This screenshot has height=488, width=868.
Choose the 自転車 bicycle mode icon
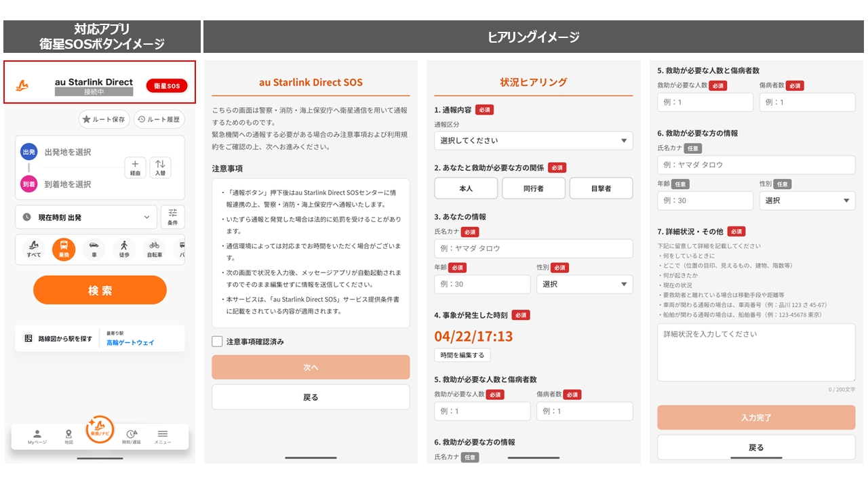click(x=154, y=249)
